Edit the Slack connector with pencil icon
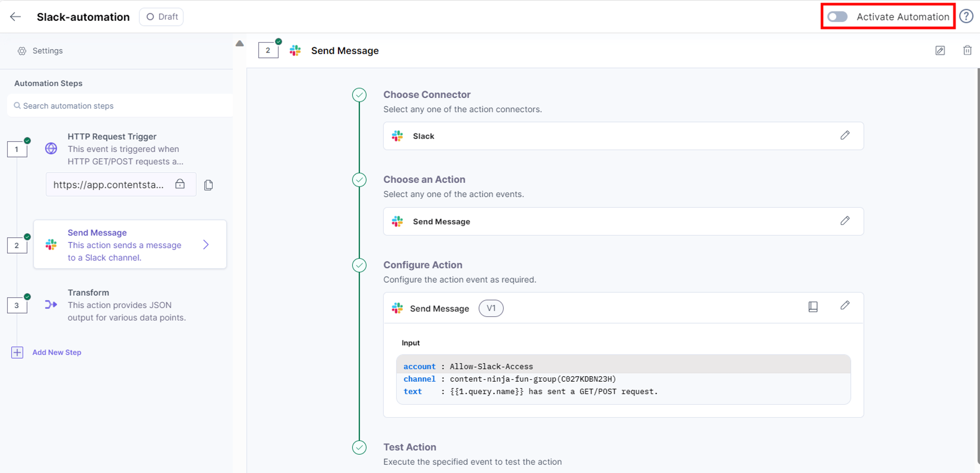Screen dimensions: 980x473 [844, 135]
